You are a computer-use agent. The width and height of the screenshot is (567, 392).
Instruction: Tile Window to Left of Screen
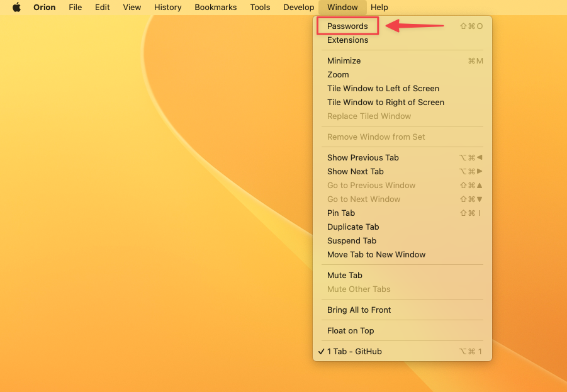[383, 88]
